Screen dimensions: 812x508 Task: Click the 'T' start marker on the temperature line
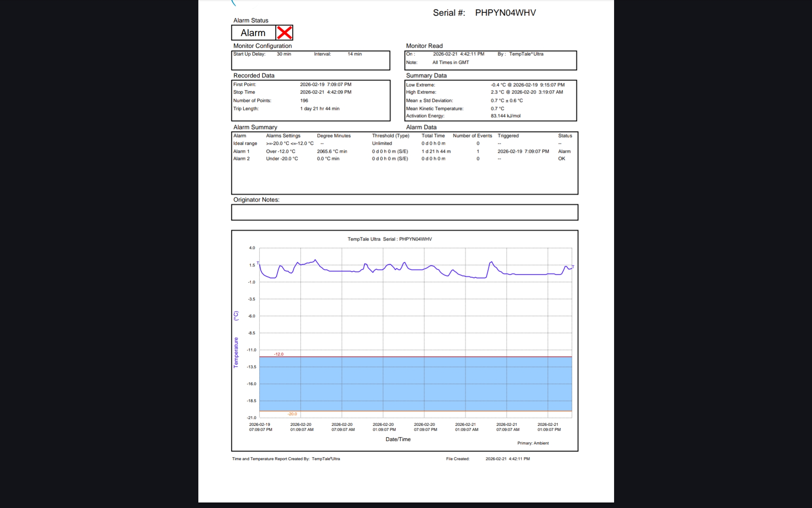tap(258, 263)
